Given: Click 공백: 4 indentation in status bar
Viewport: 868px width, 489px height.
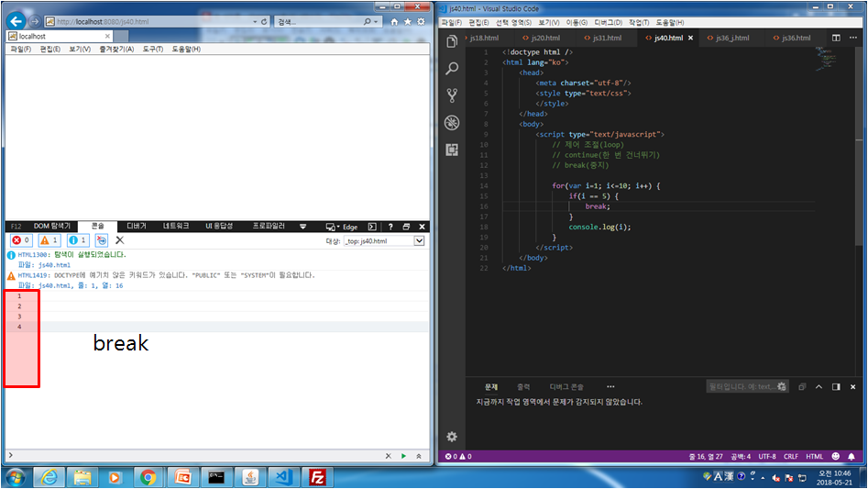Looking at the screenshot, I should tap(741, 456).
